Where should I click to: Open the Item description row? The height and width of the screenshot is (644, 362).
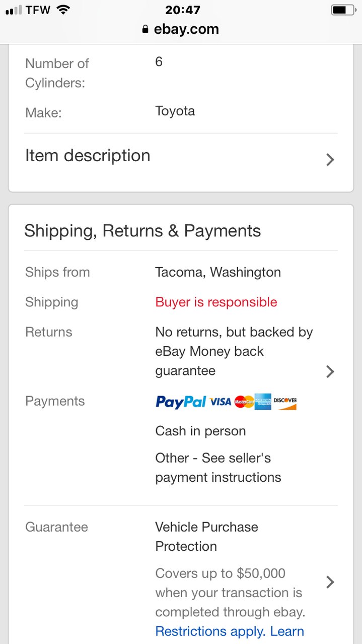pyautogui.click(x=181, y=157)
